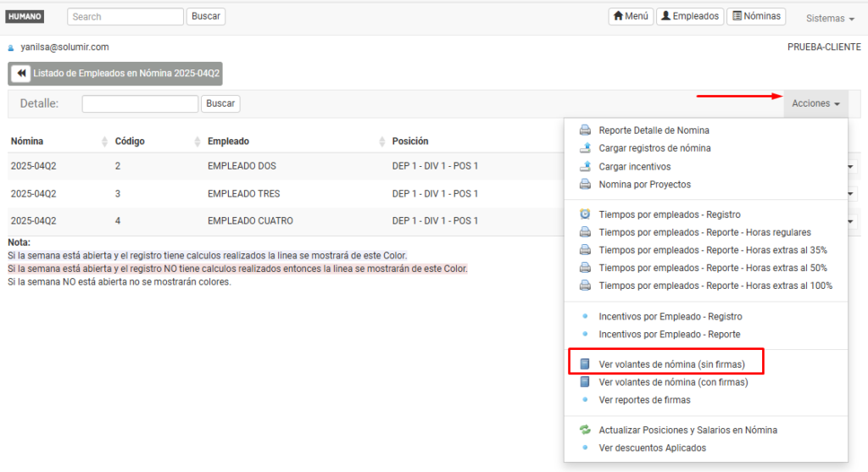The height and width of the screenshot is (472, 868).
Task: Click the upload icon next to Cargar registros de nómina
Action: [x=585, y=148]
